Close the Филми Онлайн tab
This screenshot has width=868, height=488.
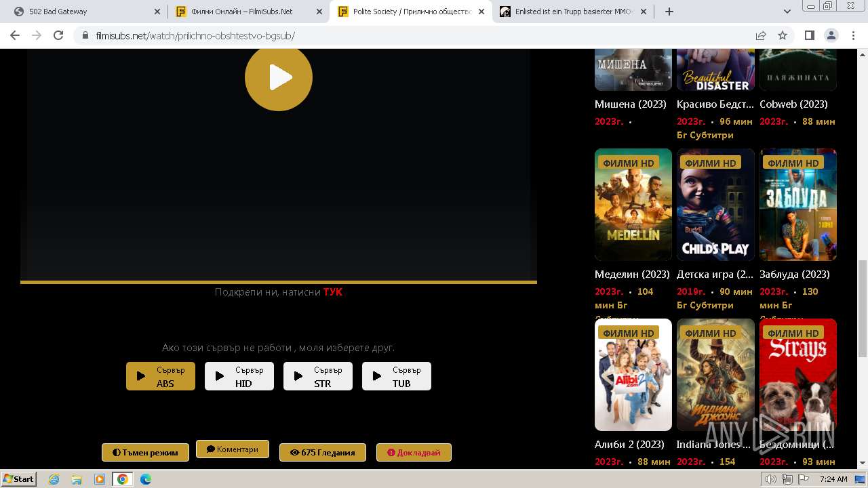coord(319,12)
